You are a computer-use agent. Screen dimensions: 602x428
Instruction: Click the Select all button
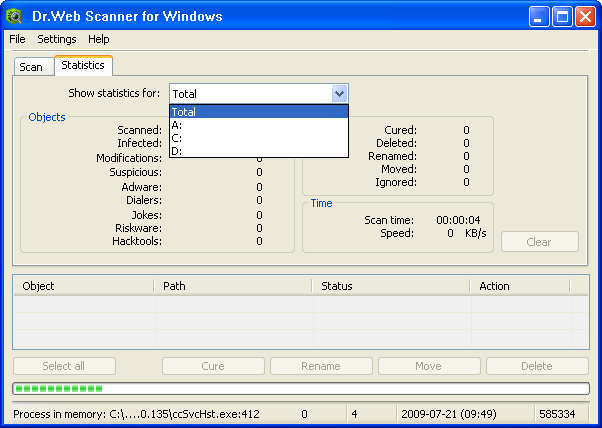64,366
